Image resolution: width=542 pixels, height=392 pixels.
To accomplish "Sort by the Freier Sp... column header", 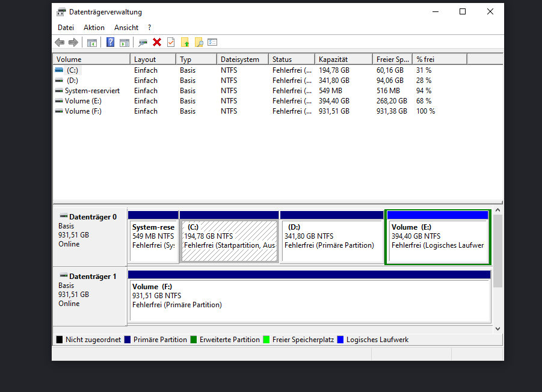I will (x=393, y=60).
